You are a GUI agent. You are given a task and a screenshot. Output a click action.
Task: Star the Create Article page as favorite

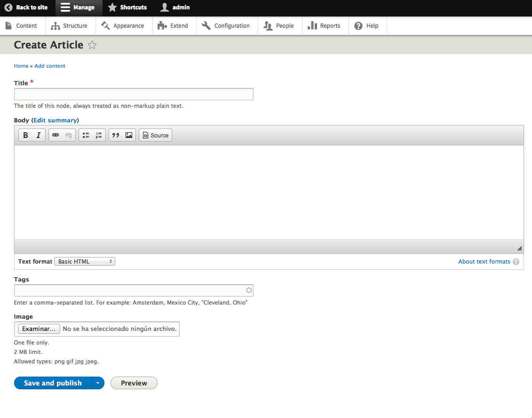click(92, 45)
